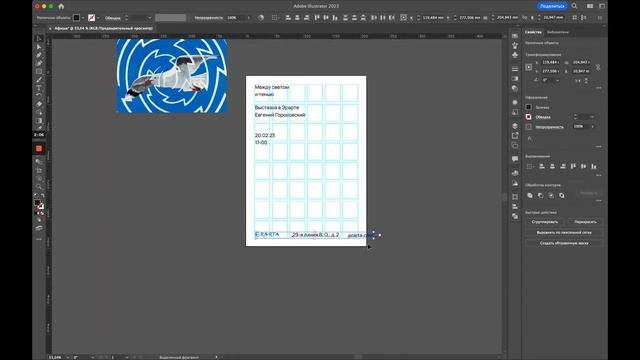Open zoom level dropdown in status bar

67,357
